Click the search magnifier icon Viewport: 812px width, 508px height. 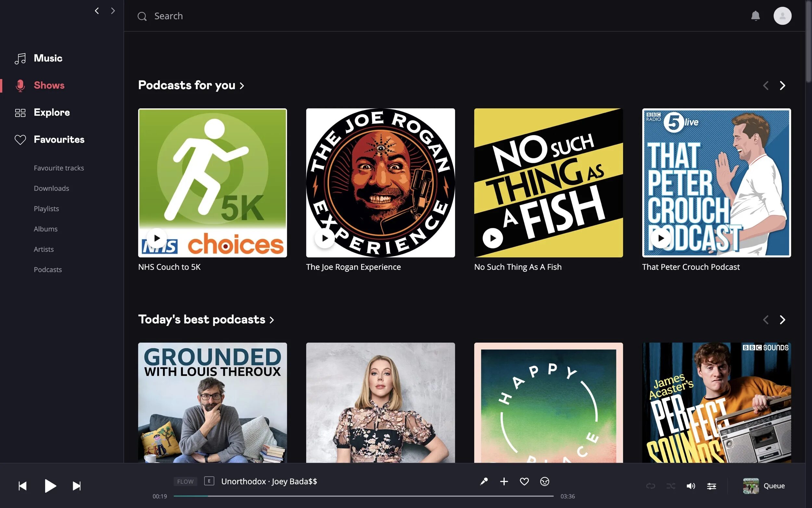click(142, 16)
